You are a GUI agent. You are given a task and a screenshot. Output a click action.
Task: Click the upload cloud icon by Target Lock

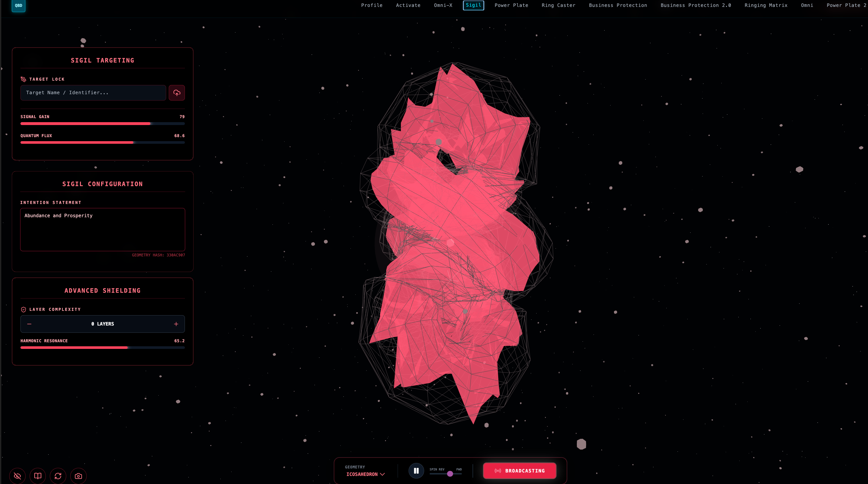pyautogui.click(x=177, y=93)
